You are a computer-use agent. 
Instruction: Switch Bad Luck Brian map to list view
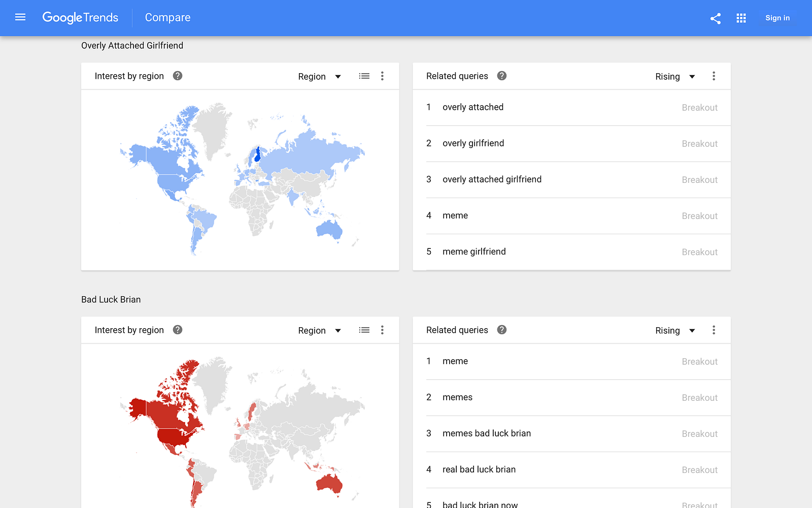pos(364,330)
